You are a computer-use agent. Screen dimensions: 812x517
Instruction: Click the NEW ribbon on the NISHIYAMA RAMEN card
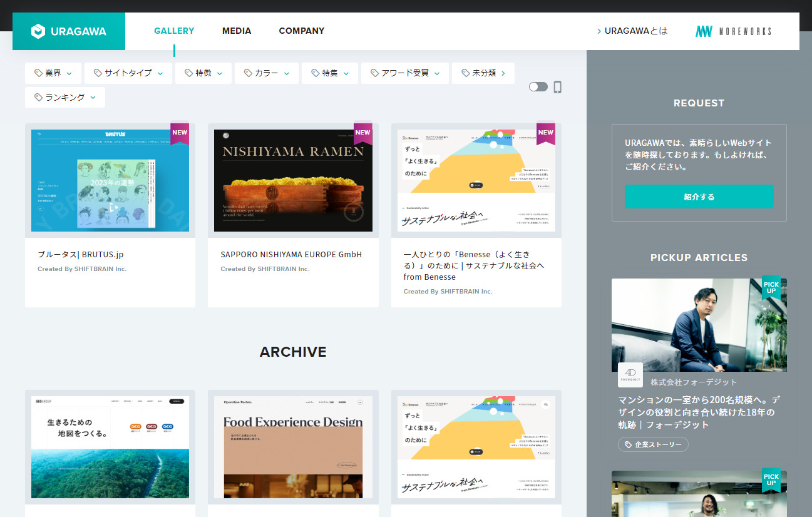tap(362, 132)
